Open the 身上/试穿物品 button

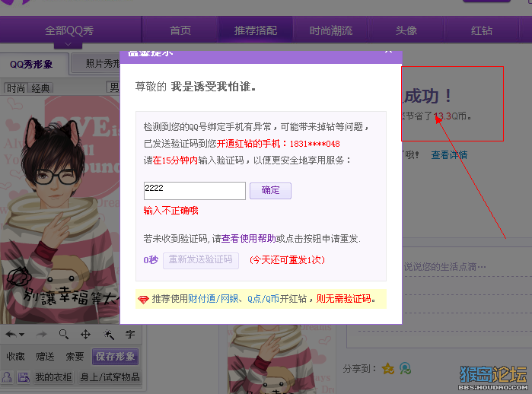110,377
